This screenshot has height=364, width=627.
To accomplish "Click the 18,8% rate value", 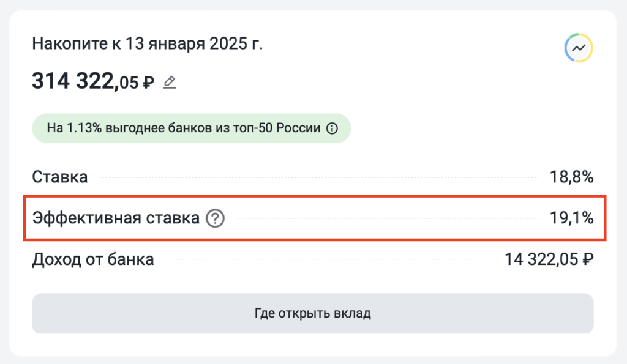I will tap(571, 177).
